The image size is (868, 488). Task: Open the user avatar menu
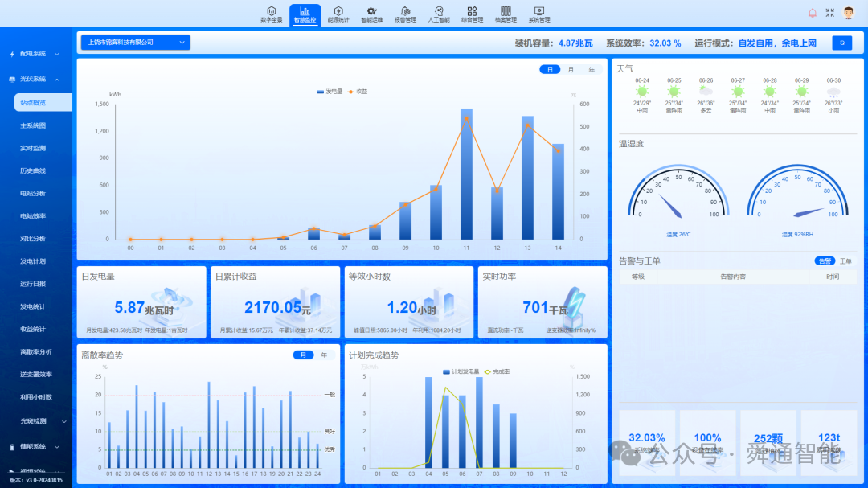click(849, 13)
